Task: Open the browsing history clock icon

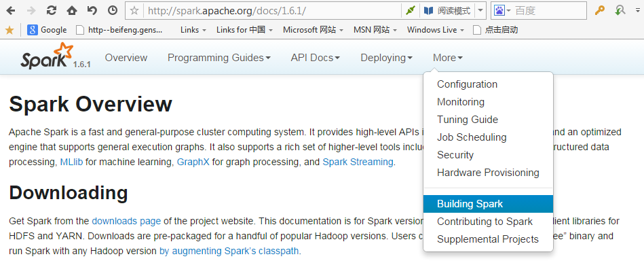Action: pyautogui.click(x=113, y=11)
